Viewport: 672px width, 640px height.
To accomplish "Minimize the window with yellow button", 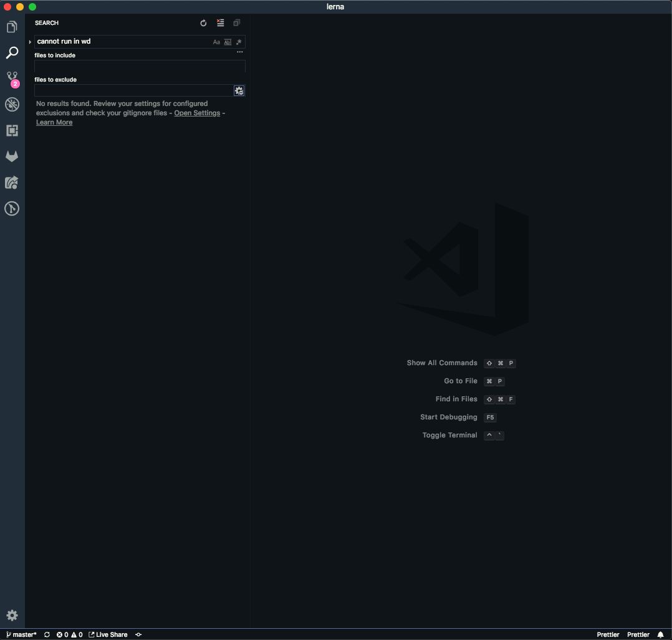I will pyautogui.click(x=20, y=7).
